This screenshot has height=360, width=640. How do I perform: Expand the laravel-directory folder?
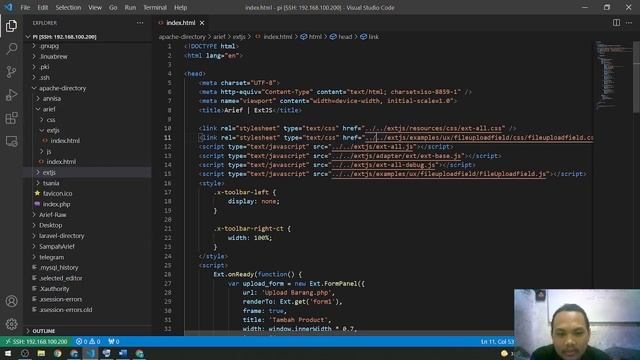pyautogui.click(x=62, y=236)
